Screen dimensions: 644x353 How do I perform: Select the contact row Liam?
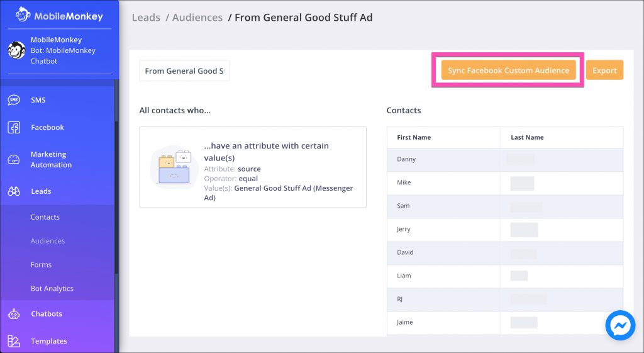click(x=505, y=276)
